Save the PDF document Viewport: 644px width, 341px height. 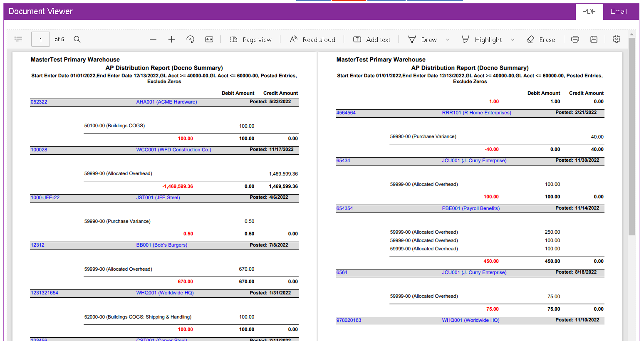pyautogui.click(x=594, y=39)
